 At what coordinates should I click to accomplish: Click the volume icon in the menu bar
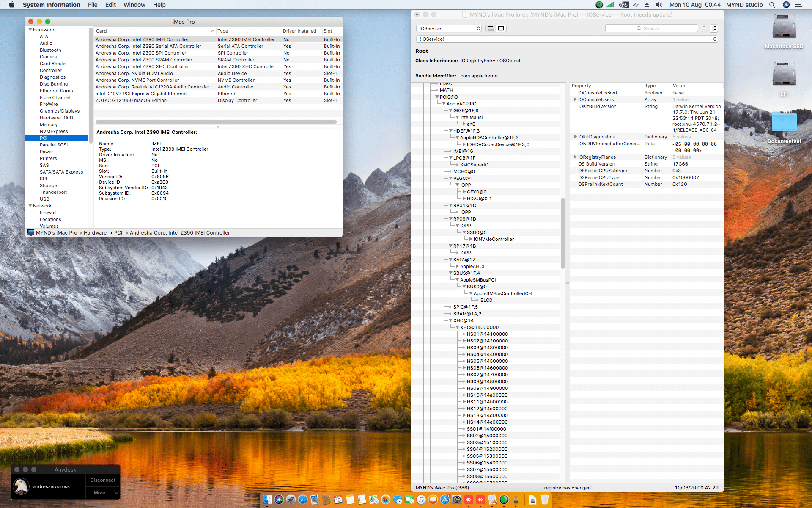[x=659, y=5]
